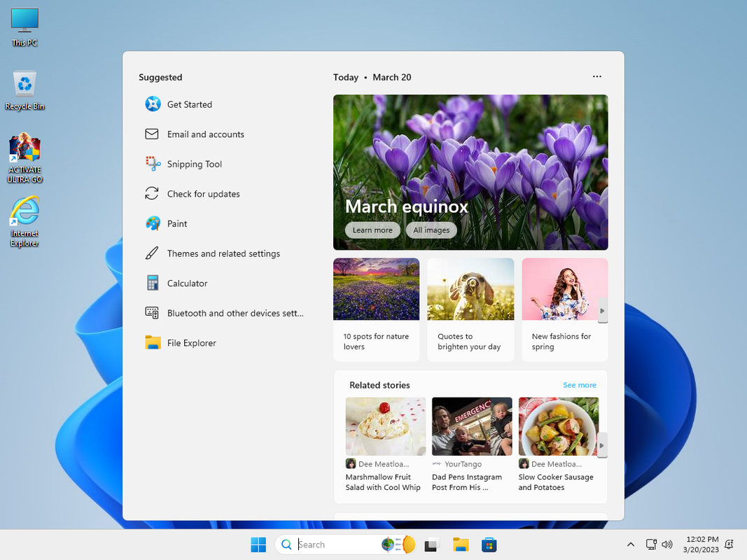Open Paint via its palette icon

pyautogui.click(x=153, y=223)
